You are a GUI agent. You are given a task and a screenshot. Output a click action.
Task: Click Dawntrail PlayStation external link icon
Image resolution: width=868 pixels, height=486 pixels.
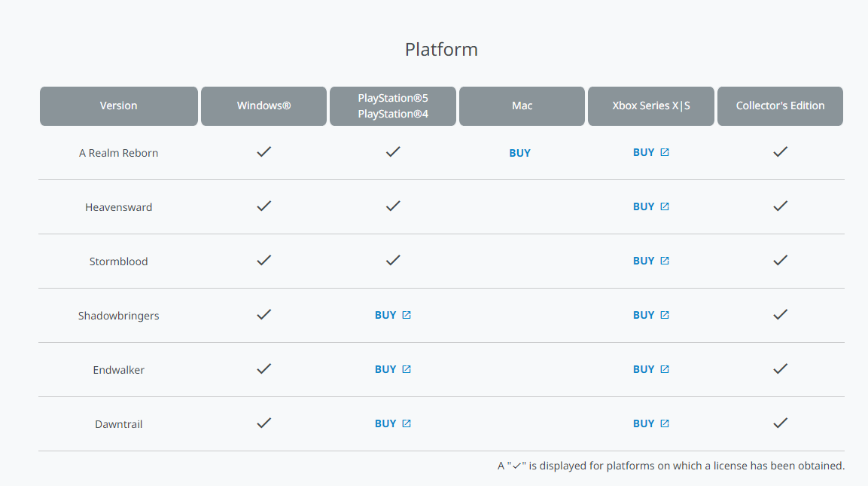[407, 423]
